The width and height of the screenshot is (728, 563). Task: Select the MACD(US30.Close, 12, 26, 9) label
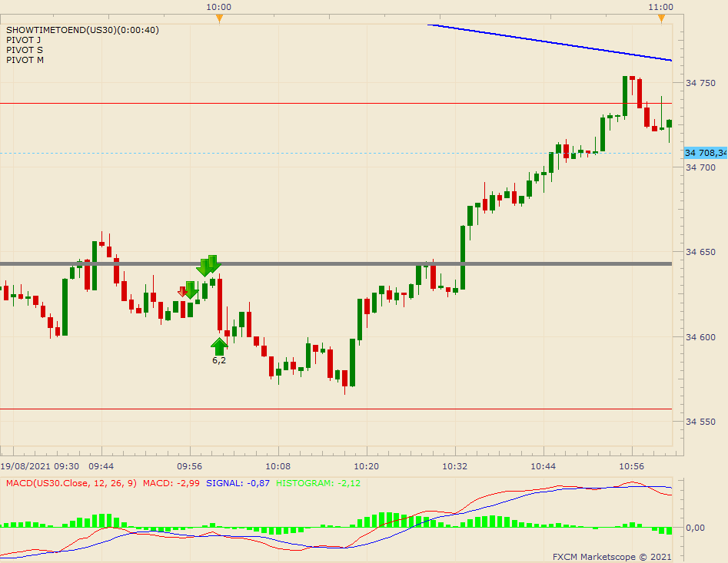[x=71, y=483]
